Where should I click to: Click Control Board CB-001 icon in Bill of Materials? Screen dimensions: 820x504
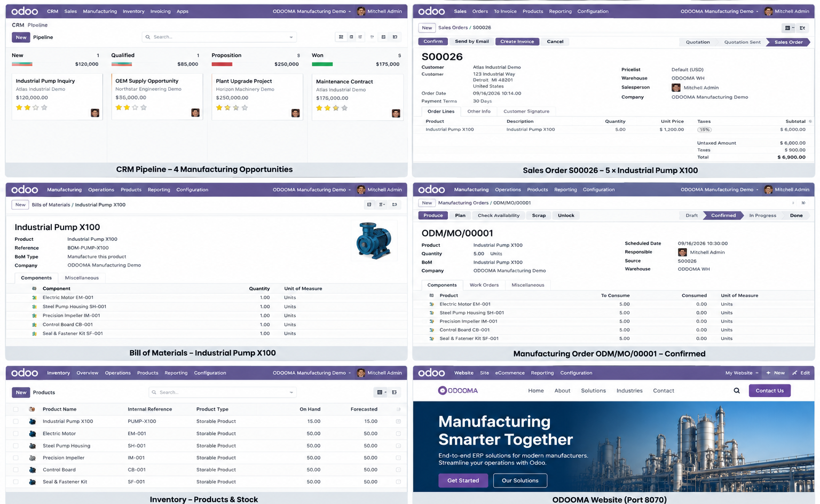(x=34, y=325)
